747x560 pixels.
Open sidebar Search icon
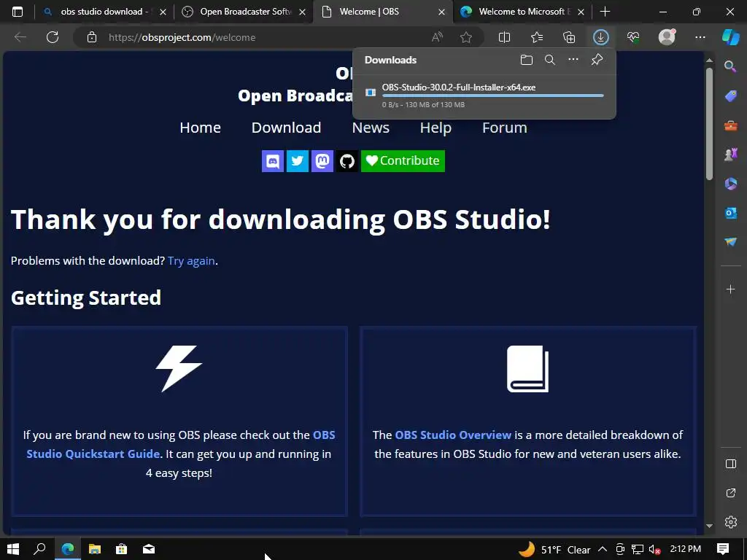[730, 66]
